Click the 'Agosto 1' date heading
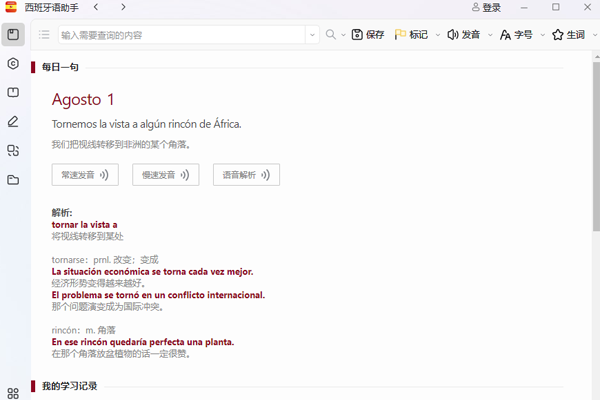 83,100
